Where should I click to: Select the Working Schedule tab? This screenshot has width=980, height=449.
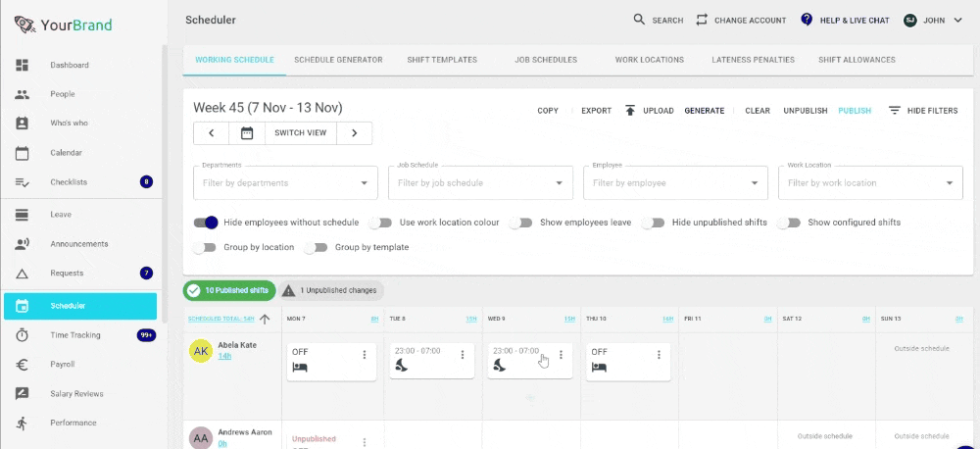tap(234, 60)
